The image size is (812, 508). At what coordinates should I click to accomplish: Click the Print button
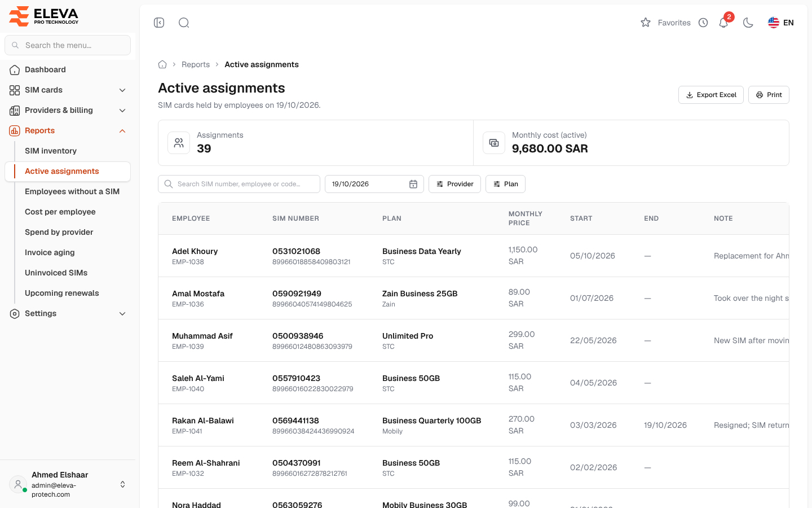pyautogui.click(x=769, y=95)
